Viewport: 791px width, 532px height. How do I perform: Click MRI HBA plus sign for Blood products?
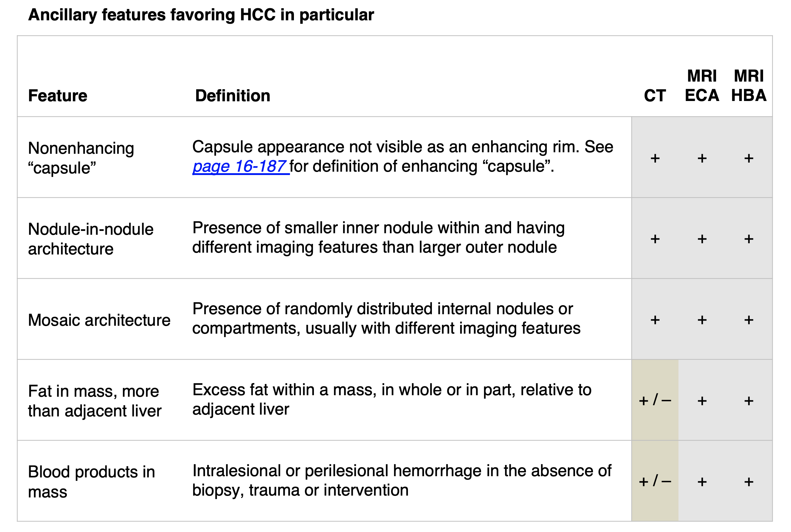pyautogui.click(x=749, y=482)
